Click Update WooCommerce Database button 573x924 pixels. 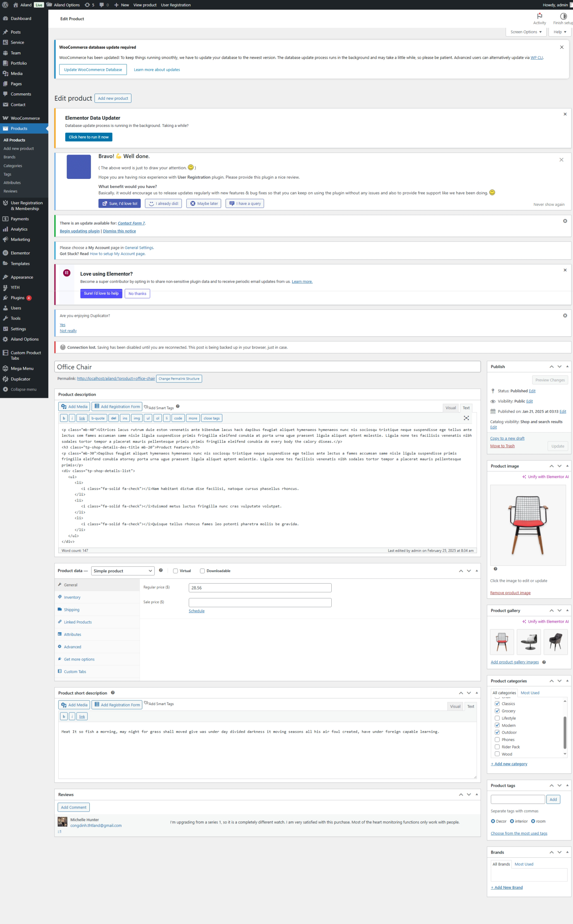tap(93, 70)
